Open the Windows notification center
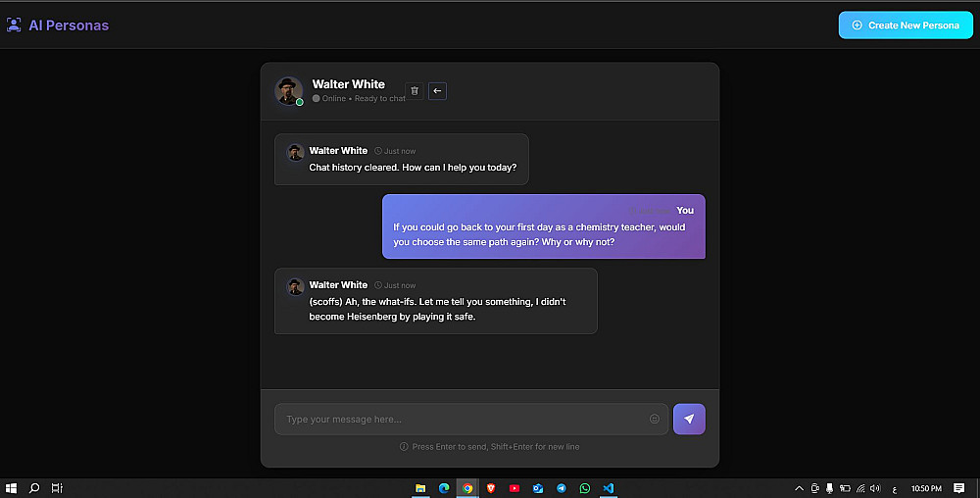980x498 pixels. coord(958,488)
